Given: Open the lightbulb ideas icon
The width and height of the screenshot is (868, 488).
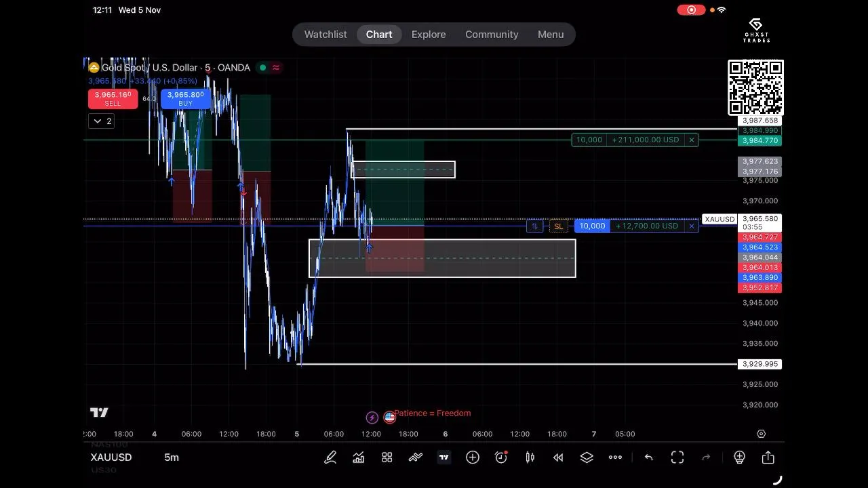Looking at the screenshot, I should 740,457.
